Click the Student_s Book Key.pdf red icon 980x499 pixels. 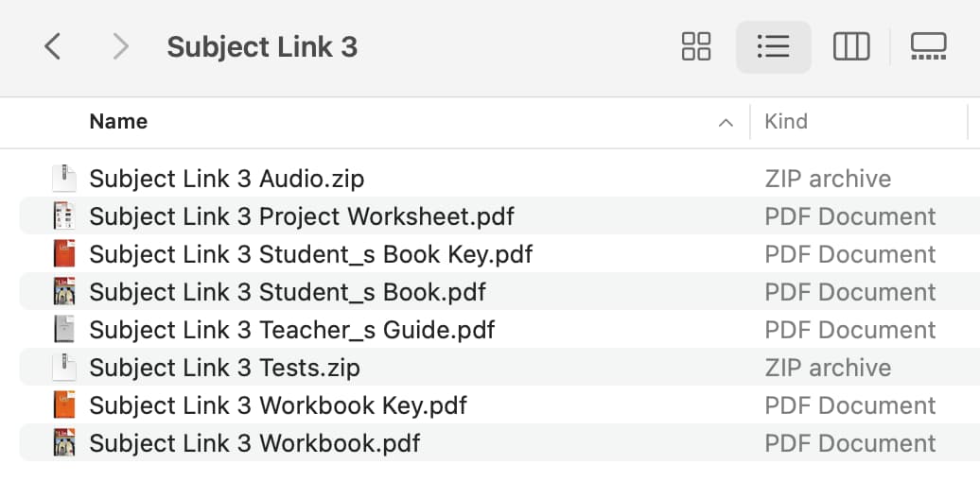coord(63,254)
